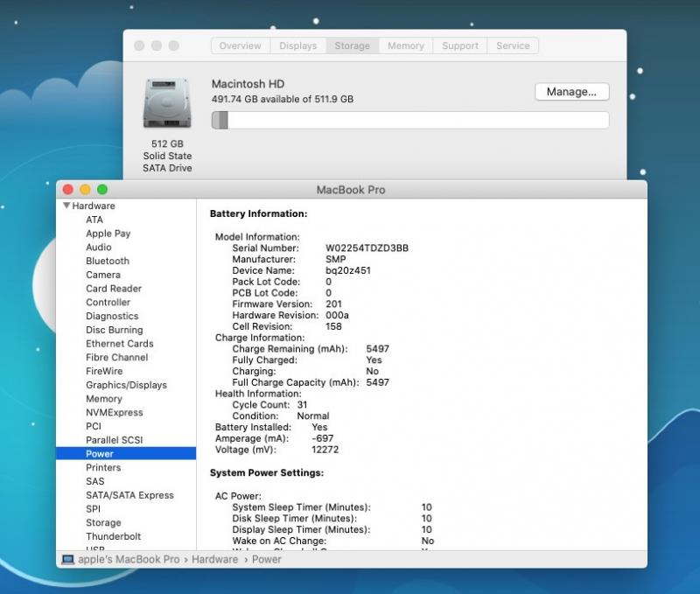Close the MacBook Pro window
The height and width of the screenshot is (594, 700).
tap(68, 190)
